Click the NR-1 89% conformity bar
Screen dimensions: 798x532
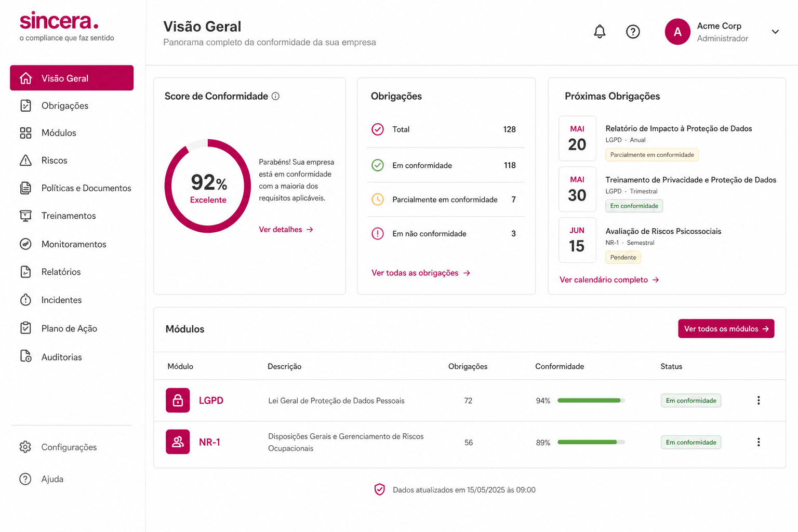pos(591,442)
